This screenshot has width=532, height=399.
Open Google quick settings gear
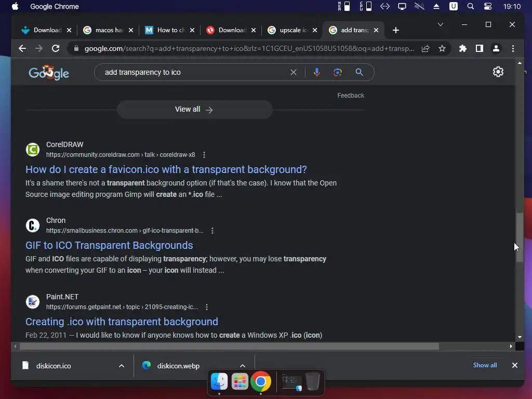498,72
